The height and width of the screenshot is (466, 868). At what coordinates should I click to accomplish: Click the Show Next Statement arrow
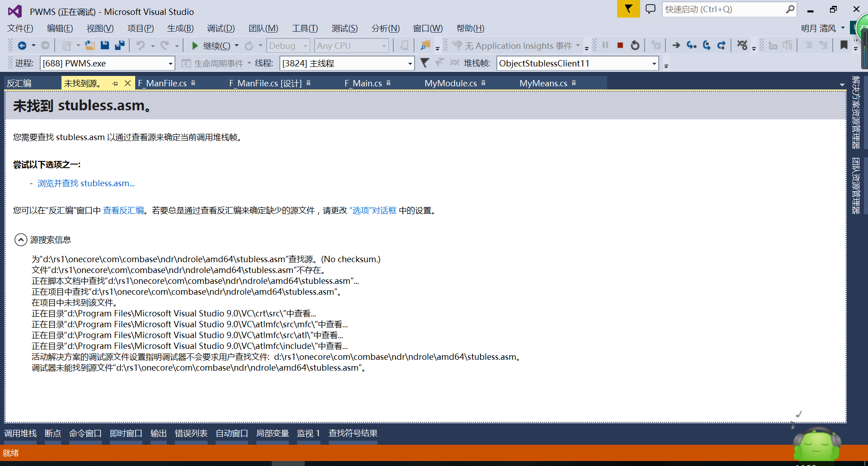point(676,46)
